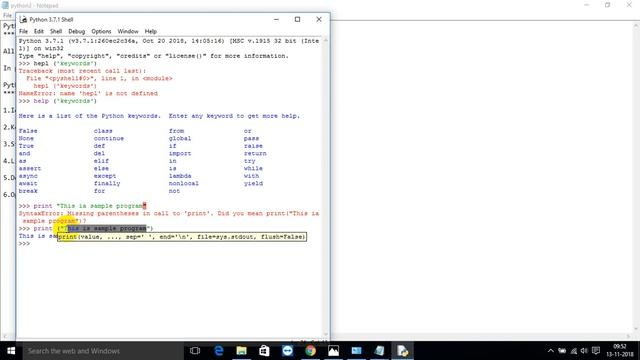The width and height of the screenshot is (640, 360).
Task: Open the Store app from the taskbar
Action: click(x=264, y=351)
